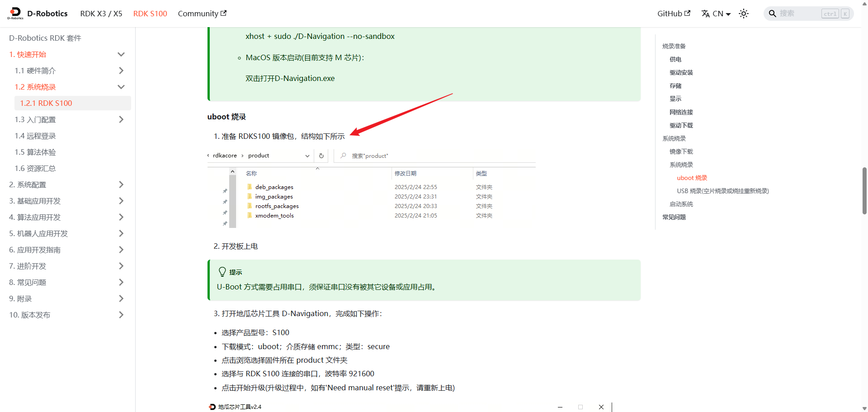Click the uboot 烧录 heading

226,117
